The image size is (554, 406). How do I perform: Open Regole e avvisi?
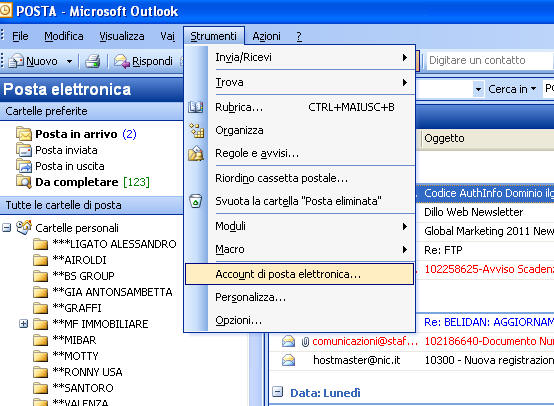tap(300, 153)
